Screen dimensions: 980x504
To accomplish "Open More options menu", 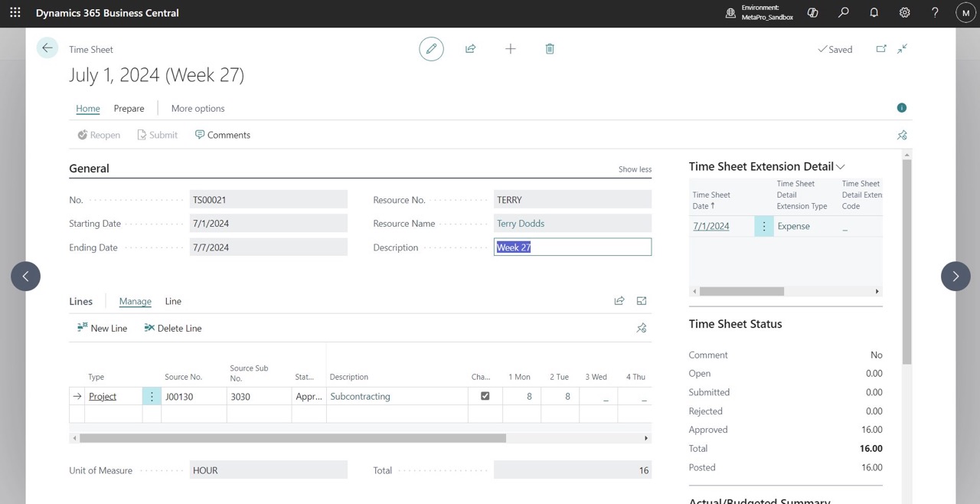I will point(198,109).
